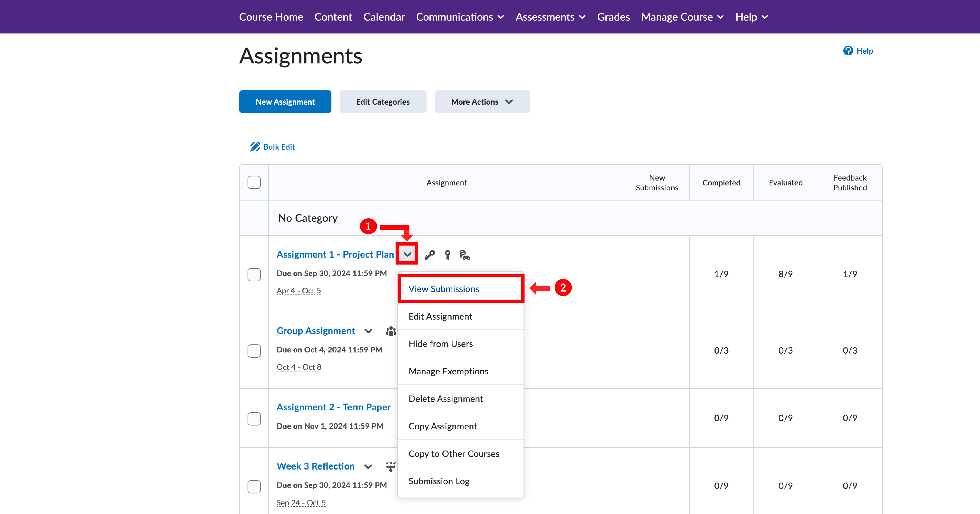Open the Week 3 Reflection actions chevron

coord(368,466)
